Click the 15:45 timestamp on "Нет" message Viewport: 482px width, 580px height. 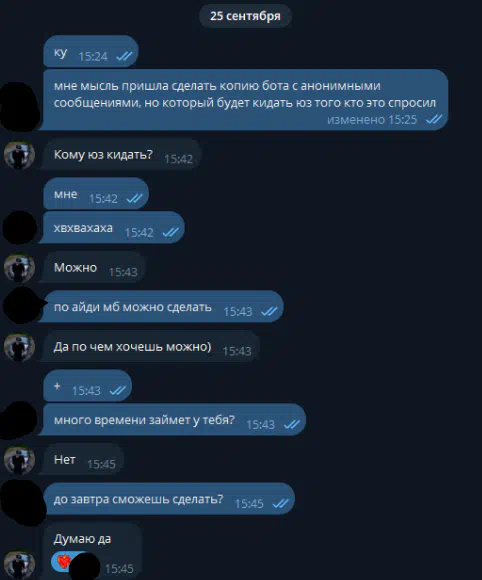point(101,464)
